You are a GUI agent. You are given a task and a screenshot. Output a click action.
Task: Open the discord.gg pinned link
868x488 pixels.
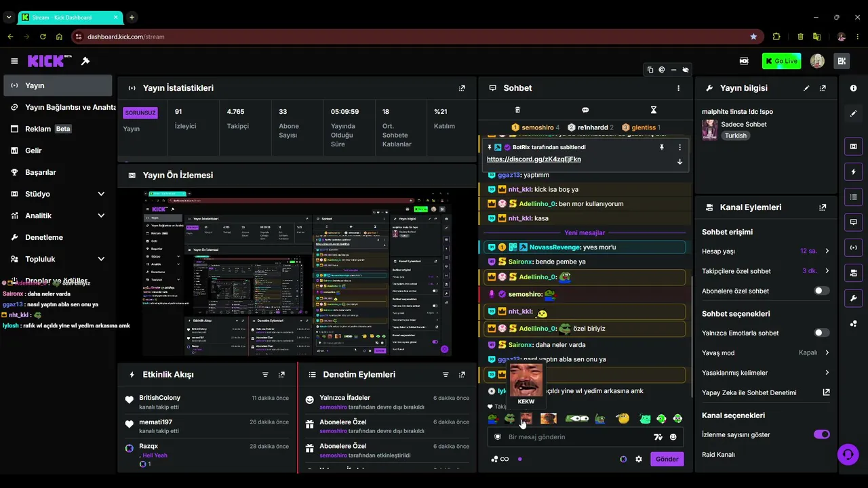coord(534,159)
